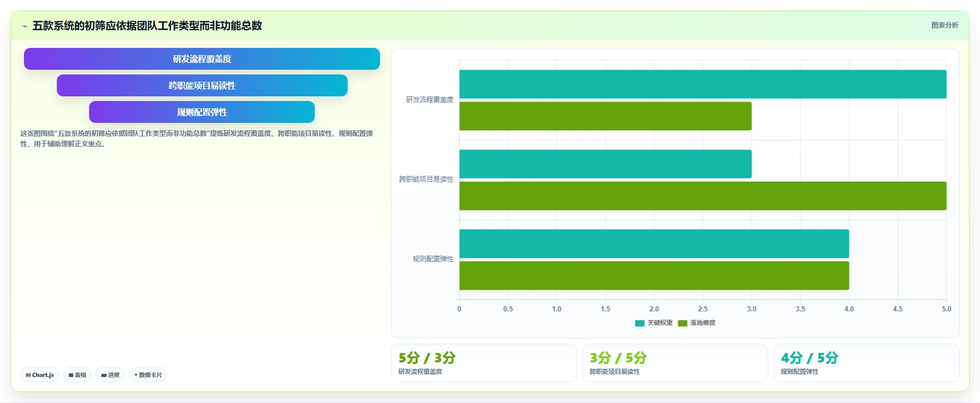Click the x-axis tick label 4.0

click(x=849, y=309)
